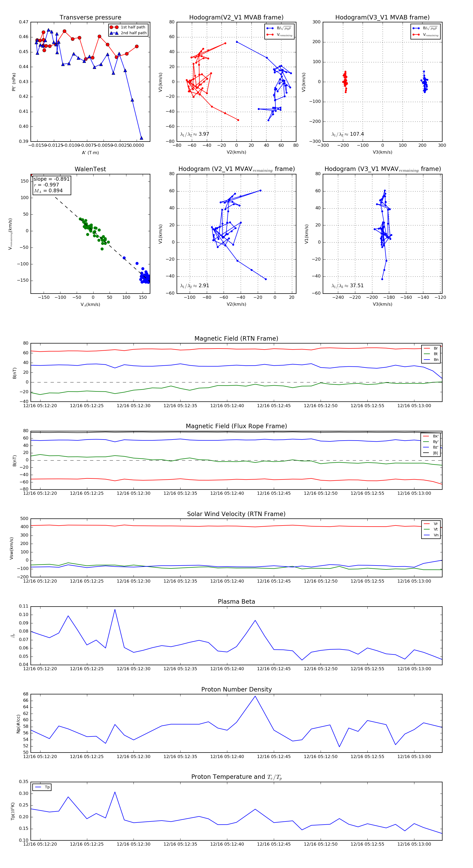Click "V2(km/s)" x-axis label of MVAV remaining hodogram
Screen dimensions: 473x868
click(x=236, y=304)
